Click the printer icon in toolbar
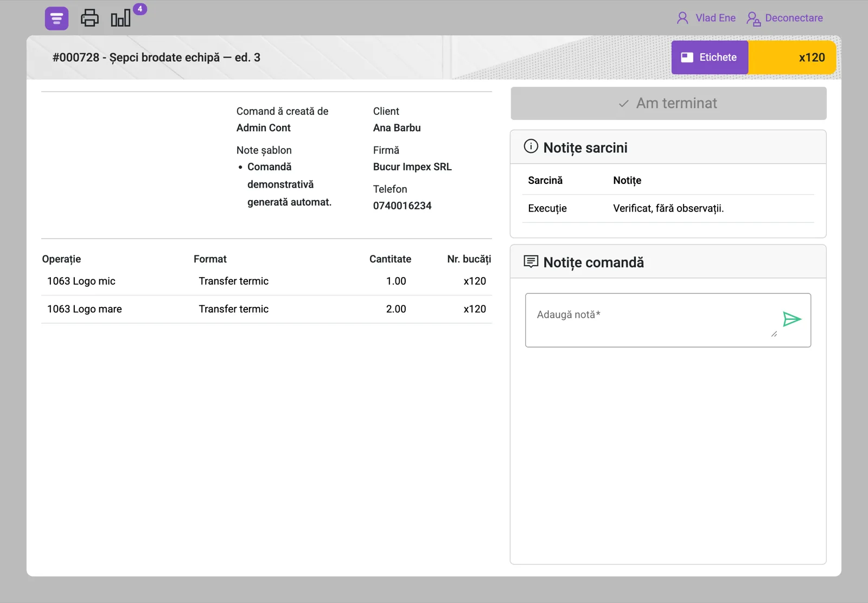868x603 pixels. (x=90, y=18)
